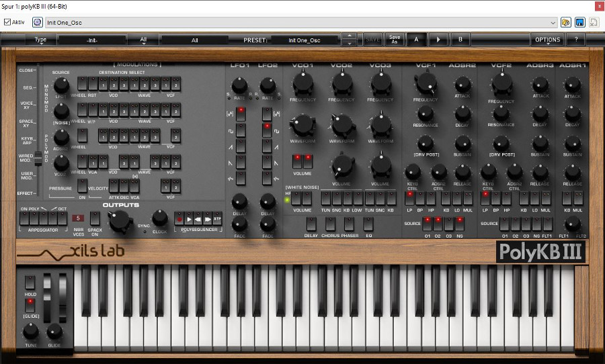Click the NBR VCES voice count display

[78, 218]
